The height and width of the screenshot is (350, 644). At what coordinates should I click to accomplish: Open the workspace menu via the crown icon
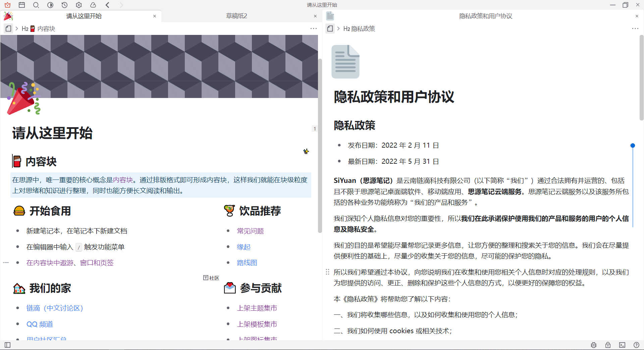[x=7, y=5]
